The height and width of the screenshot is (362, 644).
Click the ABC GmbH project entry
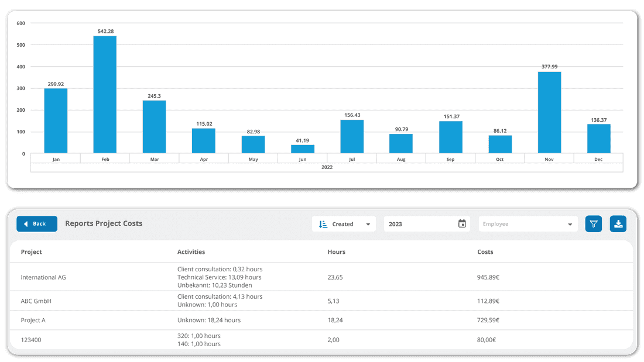click(36, 301)
